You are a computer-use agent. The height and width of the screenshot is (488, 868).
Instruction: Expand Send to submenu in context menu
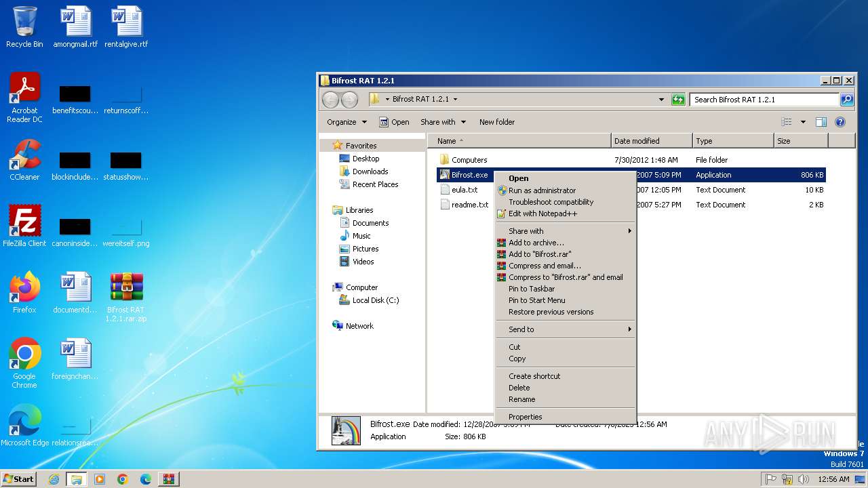point(566,329)
